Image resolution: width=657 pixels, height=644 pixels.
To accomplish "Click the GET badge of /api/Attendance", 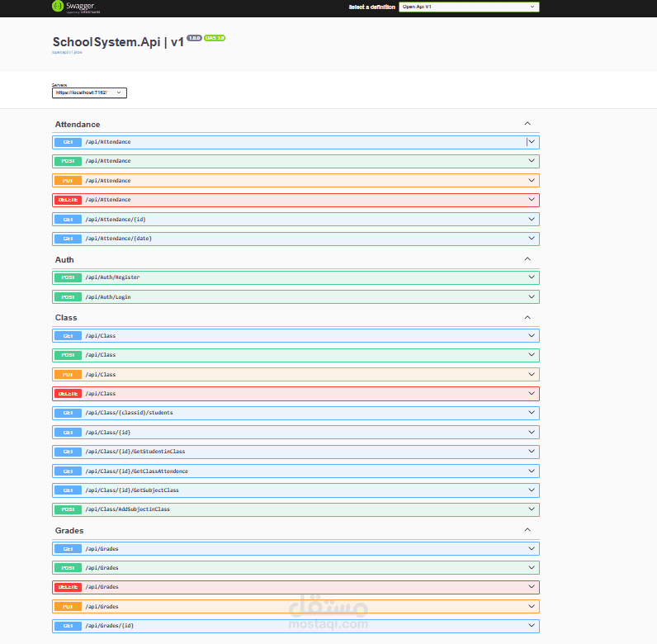I will click(68, 142).
